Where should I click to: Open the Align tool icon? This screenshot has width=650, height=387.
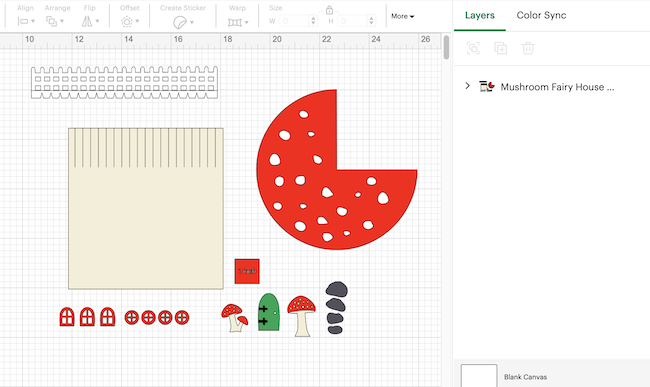23,21
